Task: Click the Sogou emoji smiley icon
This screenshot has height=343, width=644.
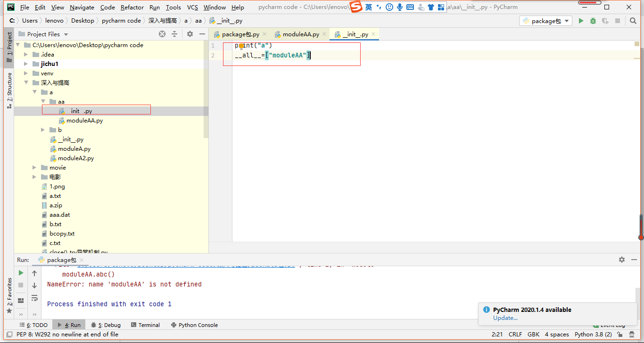Action: (389, 7)
